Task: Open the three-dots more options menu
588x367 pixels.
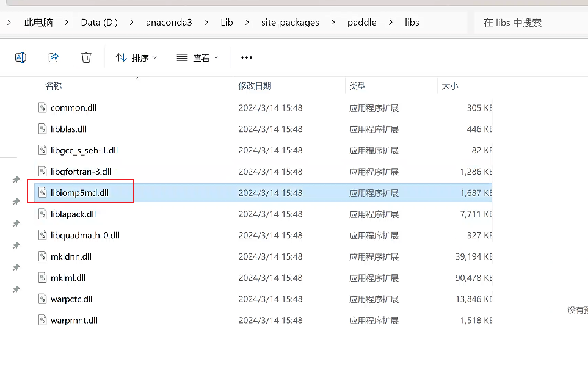Action: (x=247, y=57)
